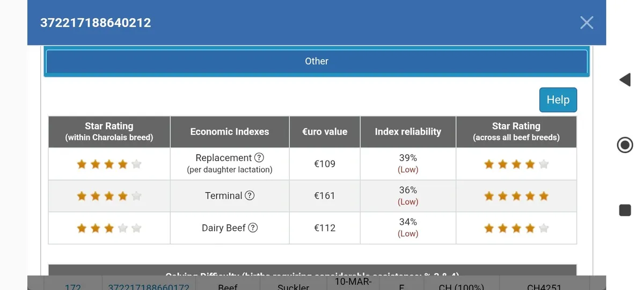The height and width of the screenshot is (290, 644).
Task: Tap the Android recent apps square
Action: click(x=625, y=210)
